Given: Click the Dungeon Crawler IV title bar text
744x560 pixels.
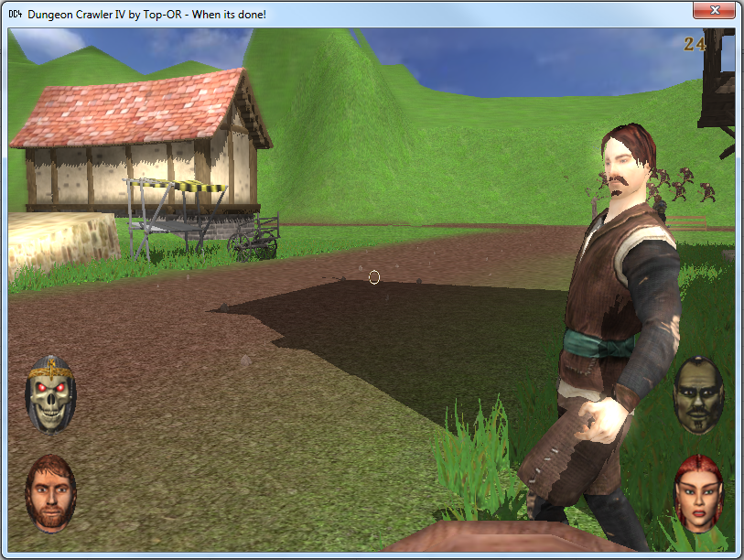Looking at the screenshot, I should coord(146,14).
